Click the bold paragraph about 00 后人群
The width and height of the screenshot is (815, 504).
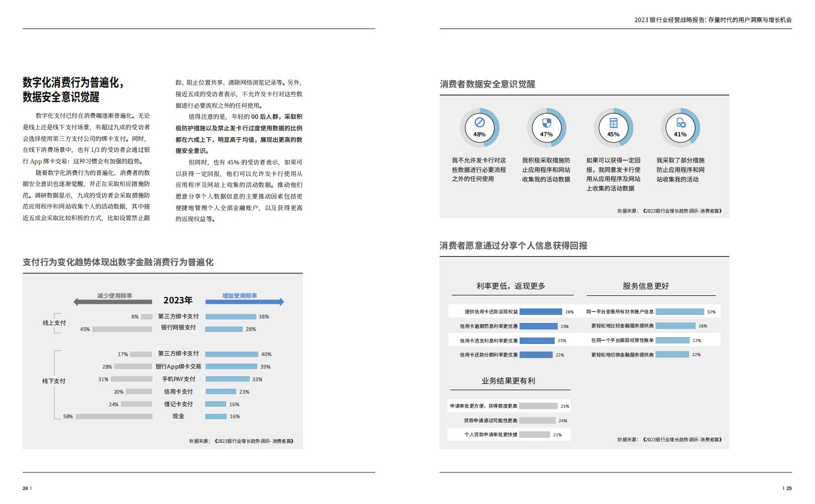(x=239, y=133)
